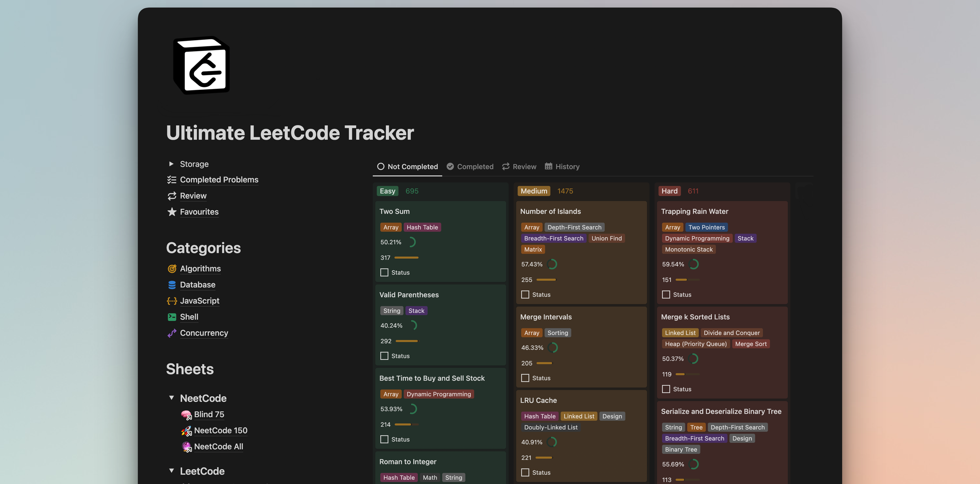Tick Status checkbox for Number of Islands

[x=525, y=295]
